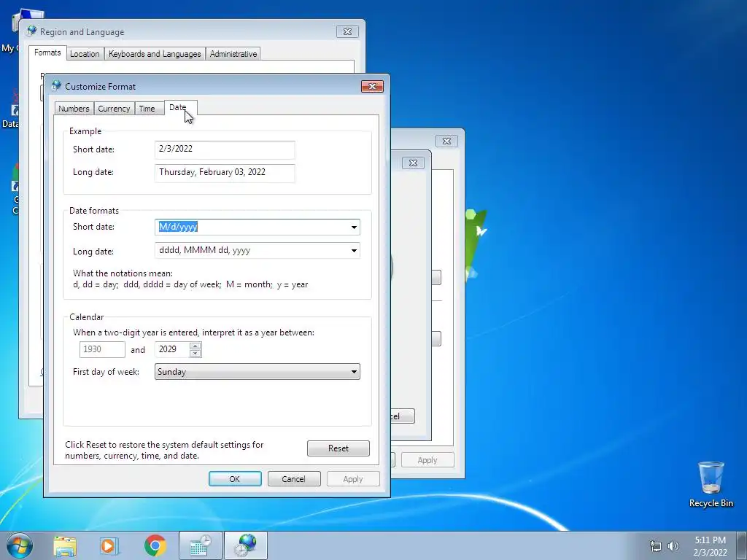747x560 pixels.
Task: Confirm with the OK button
Action: pos(235,478)
